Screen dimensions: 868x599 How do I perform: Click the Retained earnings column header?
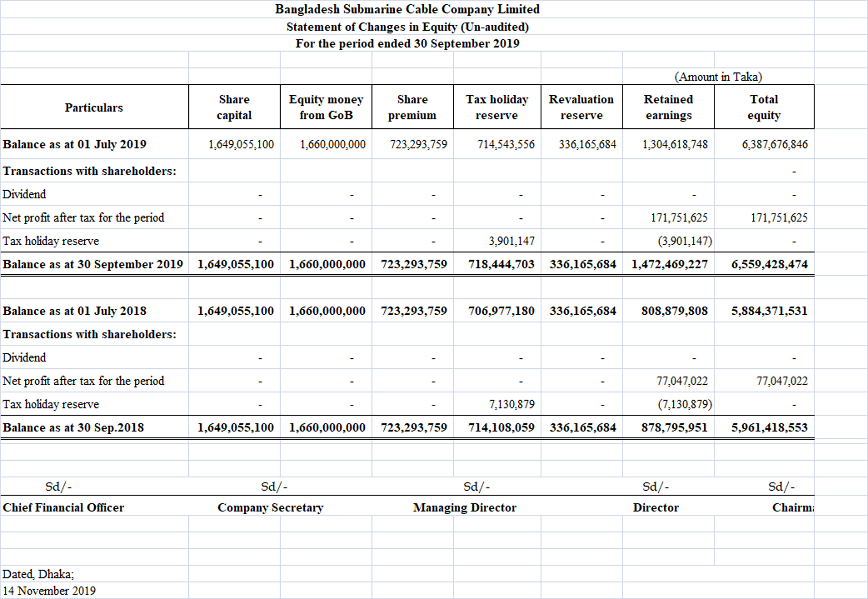coord(668,107)
